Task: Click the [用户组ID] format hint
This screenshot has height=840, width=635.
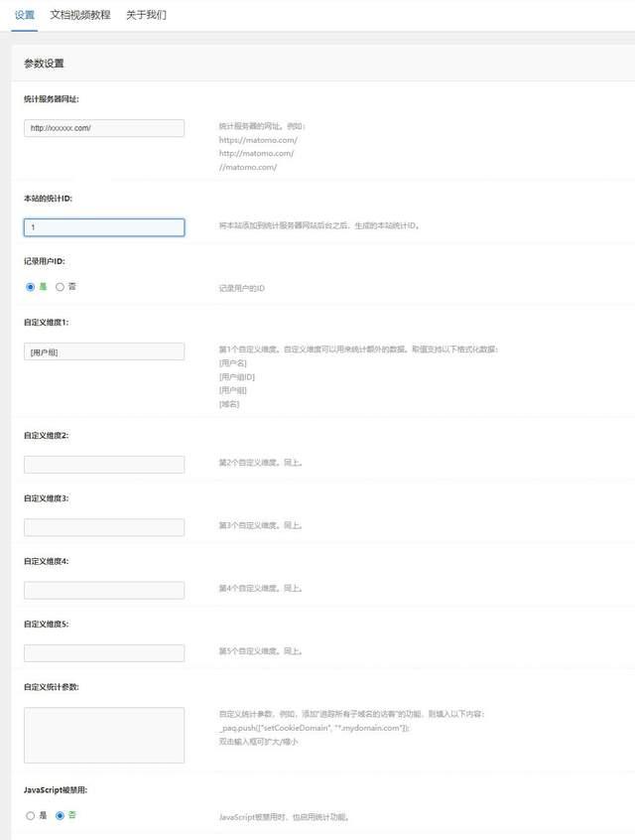Action: click(x=237, y=376)
